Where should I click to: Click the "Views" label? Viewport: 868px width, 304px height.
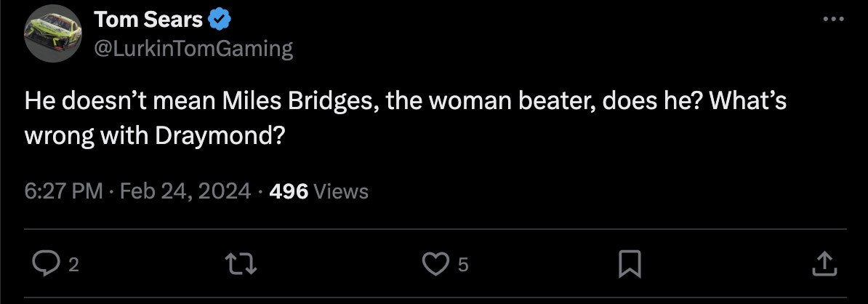[341, 191]
